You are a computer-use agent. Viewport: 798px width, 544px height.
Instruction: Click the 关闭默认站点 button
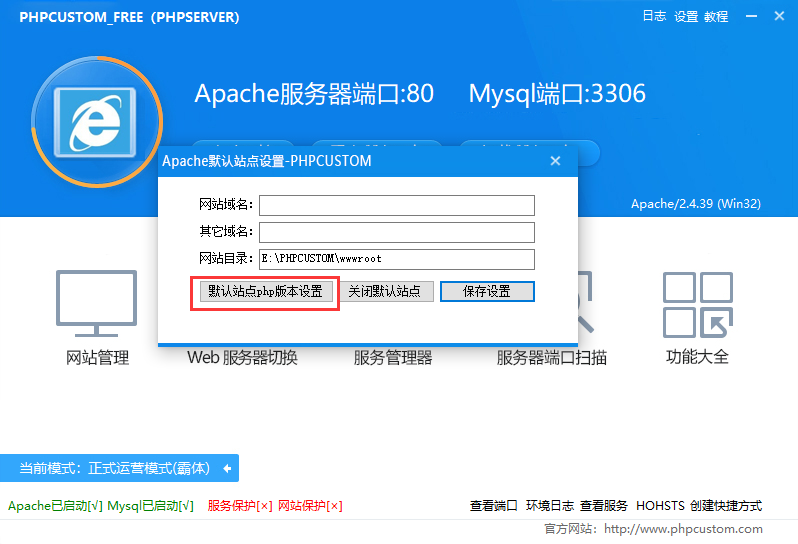[x=385, y=292]
